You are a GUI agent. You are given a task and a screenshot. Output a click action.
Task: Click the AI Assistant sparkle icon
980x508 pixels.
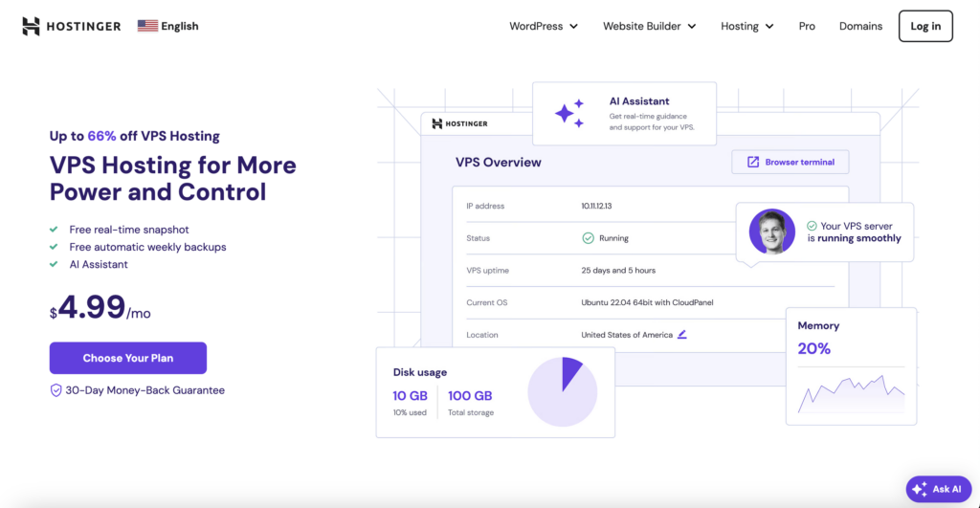pyautogui.click(x=569, y=114)
